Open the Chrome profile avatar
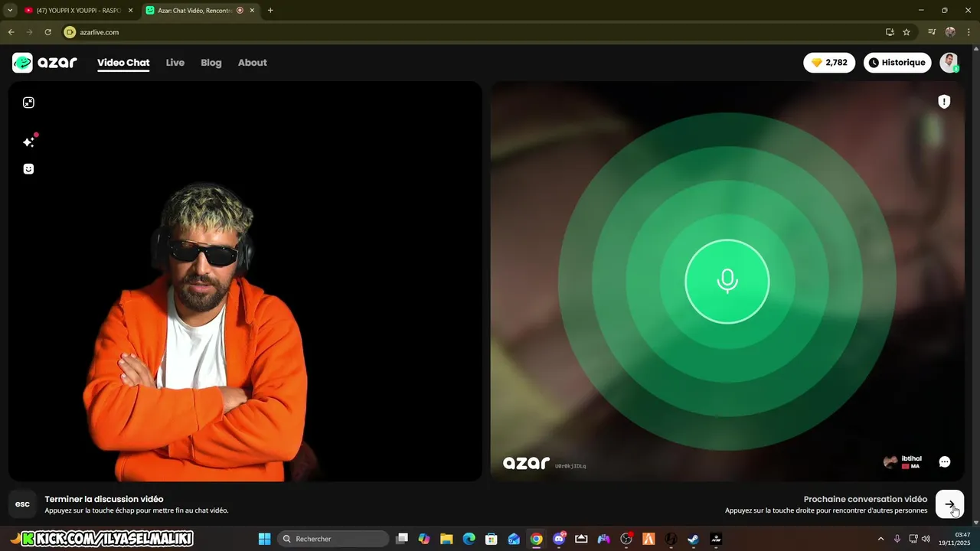The width and height of the screenshot is (980, 551). (950, 32)
